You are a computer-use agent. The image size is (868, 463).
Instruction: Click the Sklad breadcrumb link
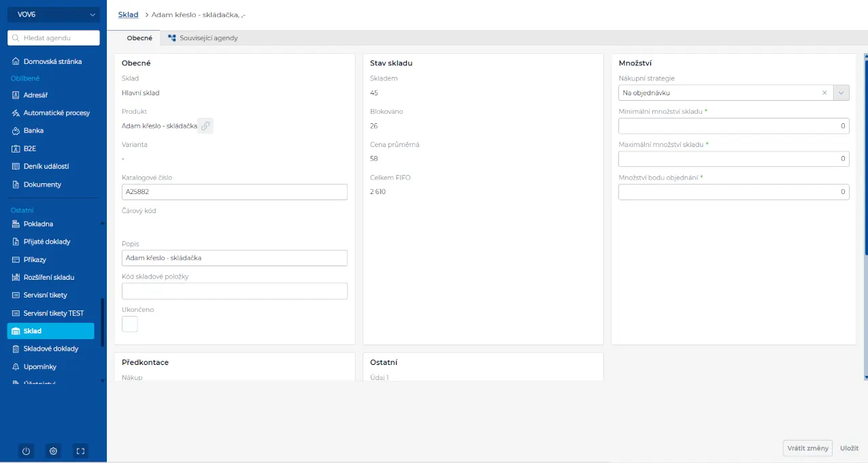coord(128,14)
